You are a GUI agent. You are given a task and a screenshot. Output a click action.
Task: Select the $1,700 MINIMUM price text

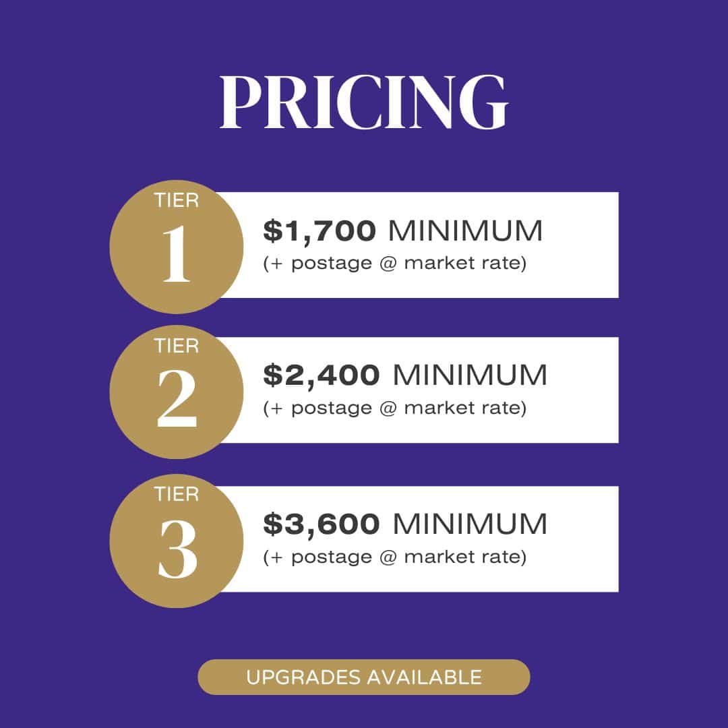402,231
